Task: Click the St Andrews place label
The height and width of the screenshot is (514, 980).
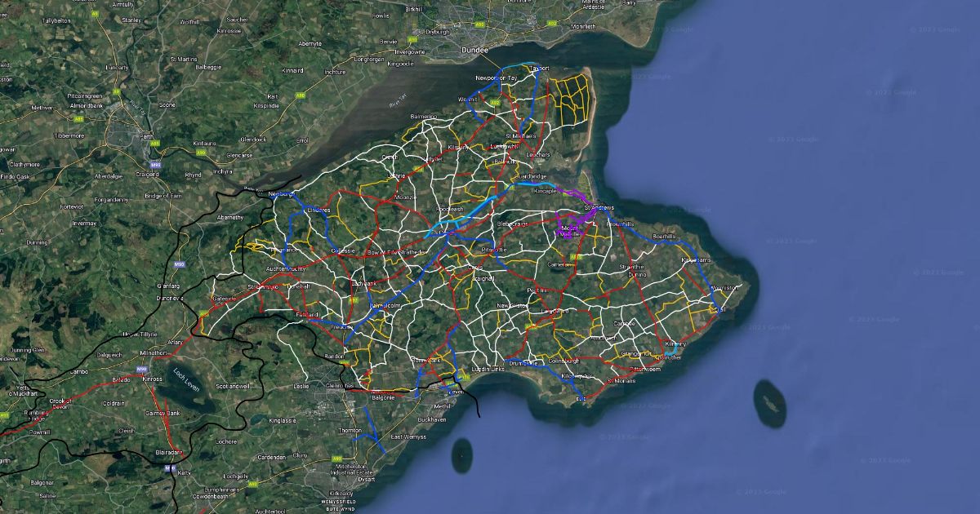Action: [599, 208]
